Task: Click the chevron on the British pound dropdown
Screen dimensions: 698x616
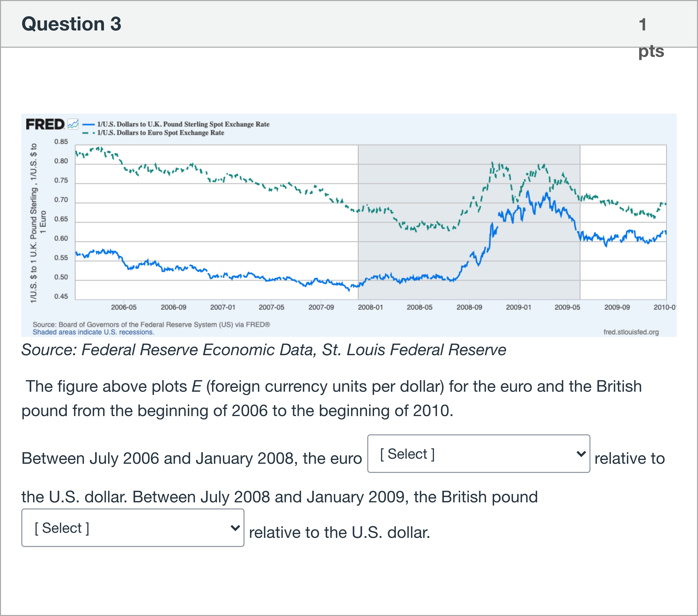Action: 235,528
